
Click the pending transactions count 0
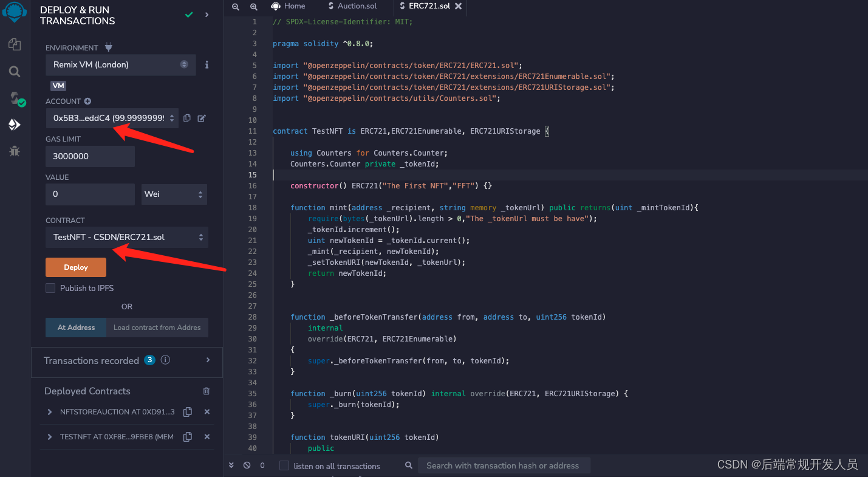pos(262,465)
